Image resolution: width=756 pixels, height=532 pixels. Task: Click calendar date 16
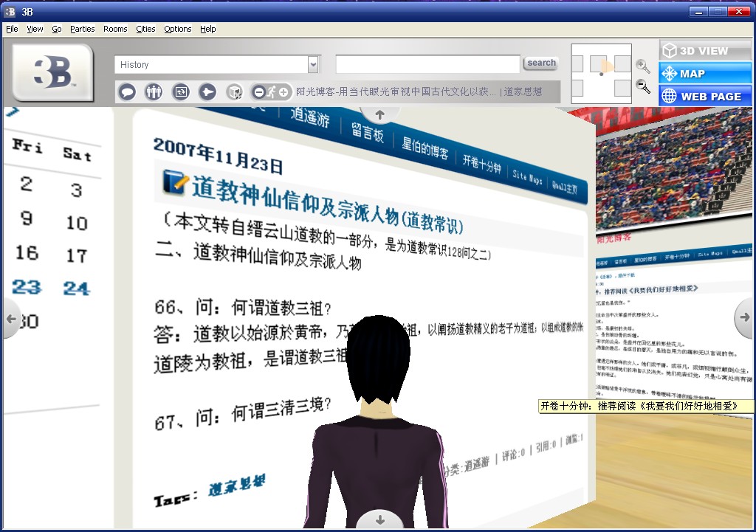click(27, 252)
